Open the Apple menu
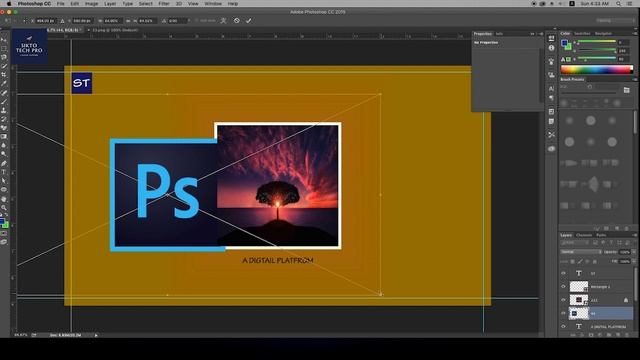Viewport: 640px width, 360px height. (x=9, y=4)
